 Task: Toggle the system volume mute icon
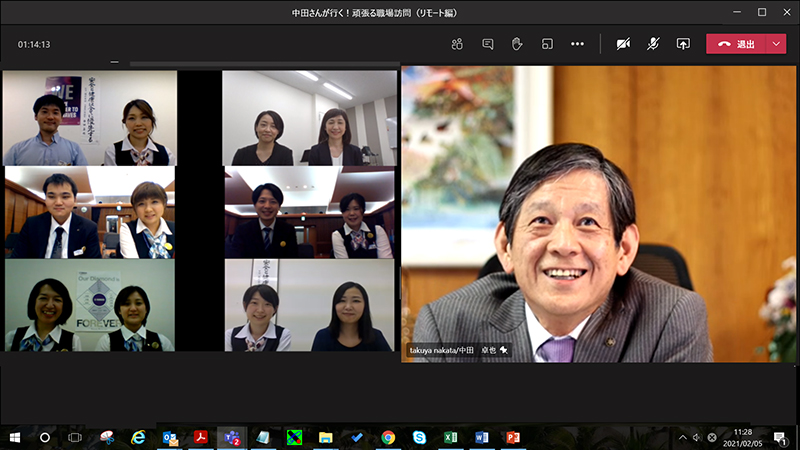point(697,437)
